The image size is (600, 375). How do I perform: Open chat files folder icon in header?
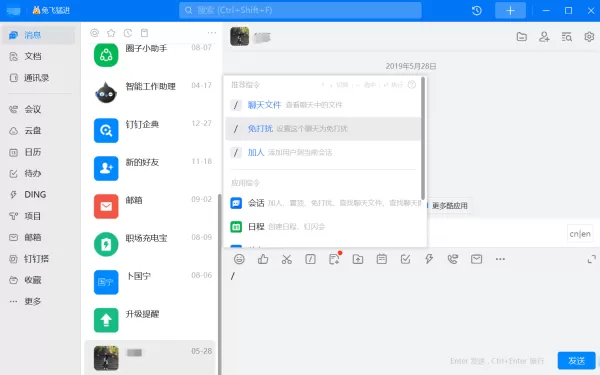pyautogui.click(x=522, y=37)
